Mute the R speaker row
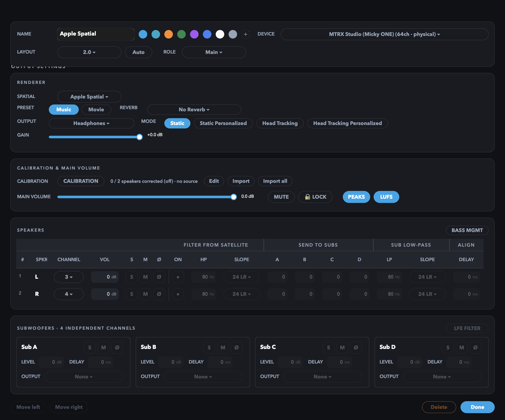This screenshot has width=505, height=420. pyautogui.click(x=145, y=294)
